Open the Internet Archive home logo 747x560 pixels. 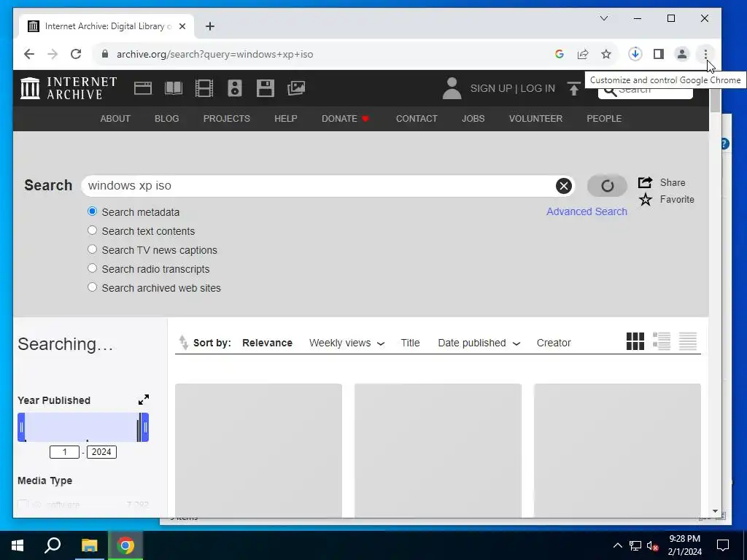(x=69, y=88)
